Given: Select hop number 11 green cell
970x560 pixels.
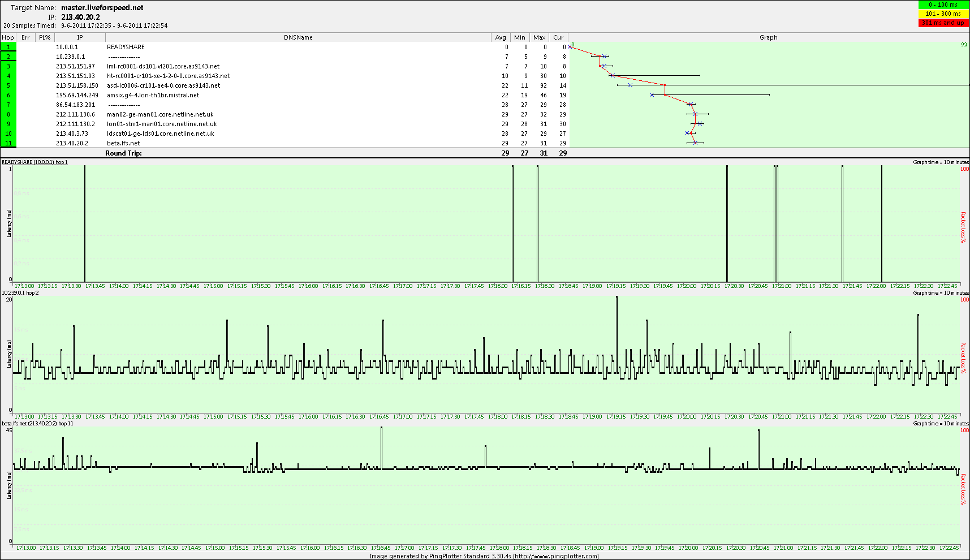Looking at the screenshot, I should 8,143.
